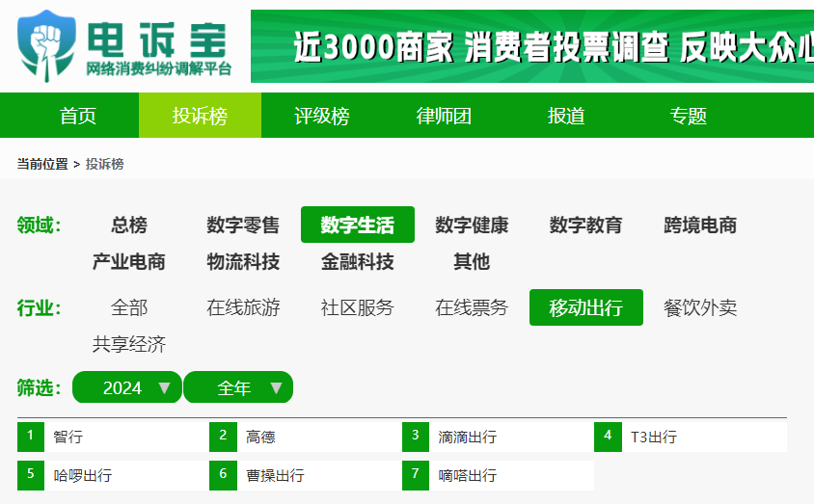Filter by 餐饮外卖 industry
Screen dimensions: 814x504
[x=700, y=307]
